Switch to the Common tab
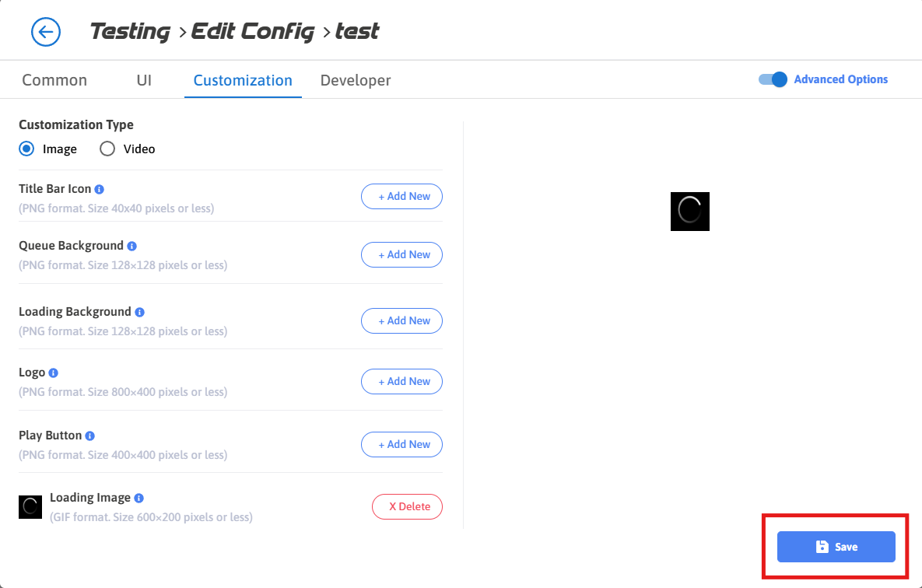 tap(54, 80)
